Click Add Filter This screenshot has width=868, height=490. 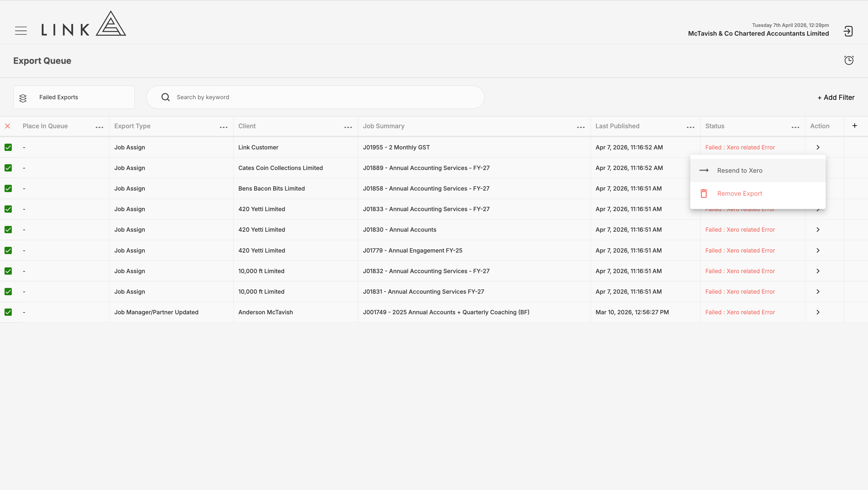click(x=836, y=97)
